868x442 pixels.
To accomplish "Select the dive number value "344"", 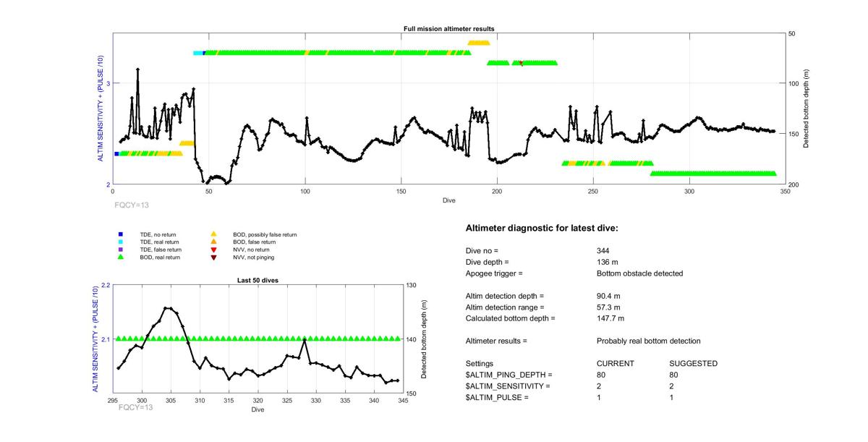I will (x=603, y=250).
